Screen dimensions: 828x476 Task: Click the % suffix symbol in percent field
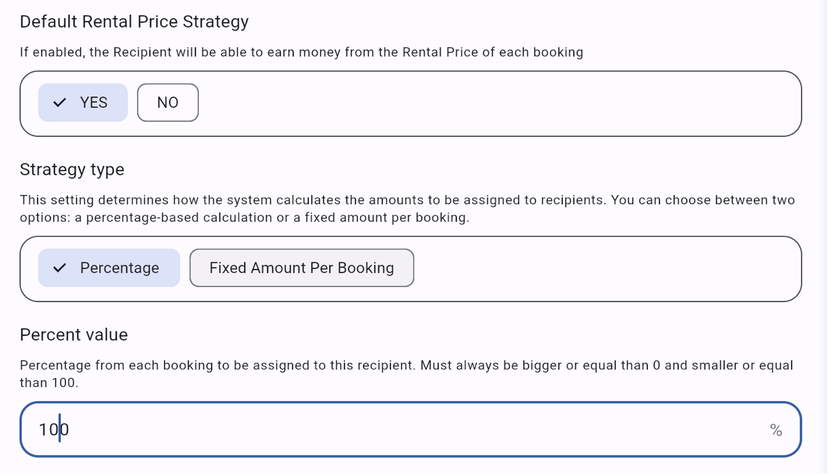(x=776, y=430)
